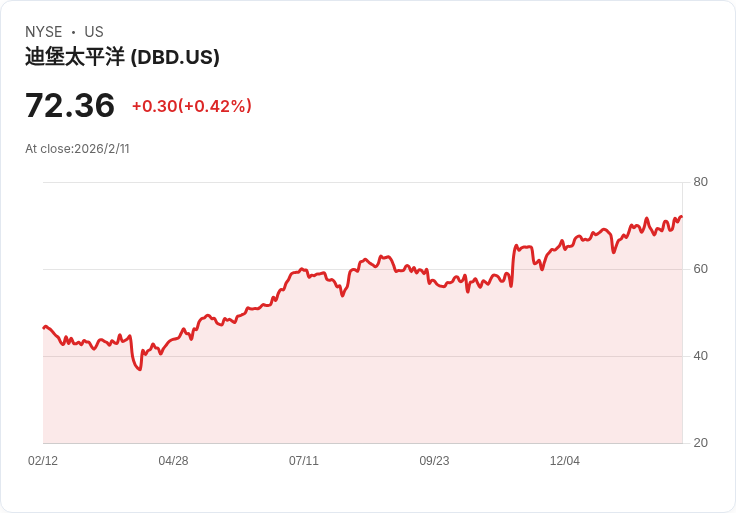Click the 09/23 date label on x-axis

434,461
